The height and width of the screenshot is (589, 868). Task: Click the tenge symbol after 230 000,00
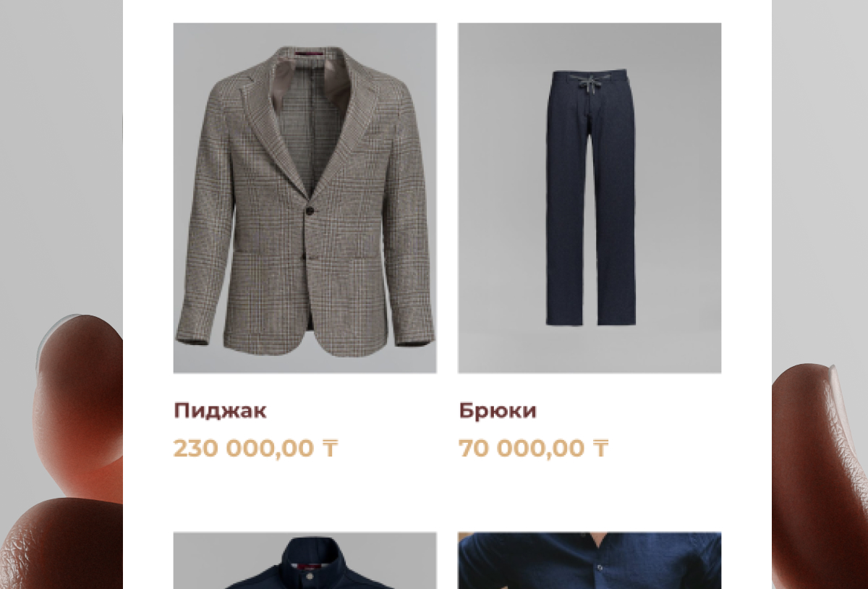click(x=330, y=449)
